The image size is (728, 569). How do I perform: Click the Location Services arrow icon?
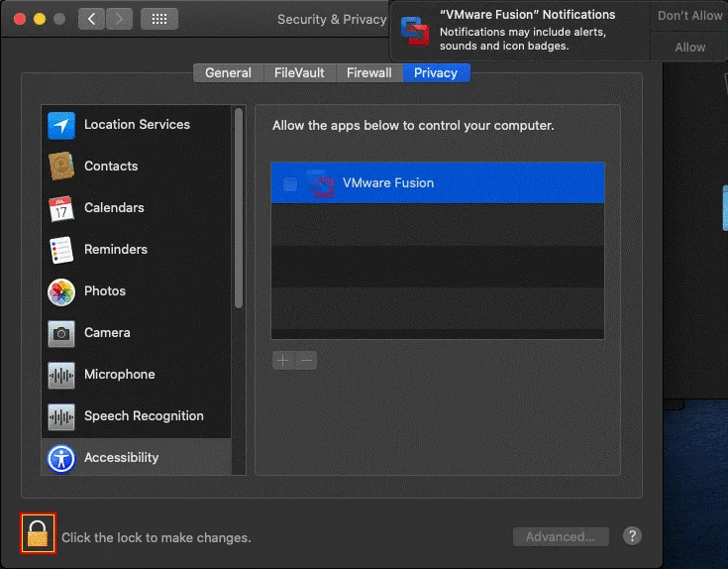point(61,125)
